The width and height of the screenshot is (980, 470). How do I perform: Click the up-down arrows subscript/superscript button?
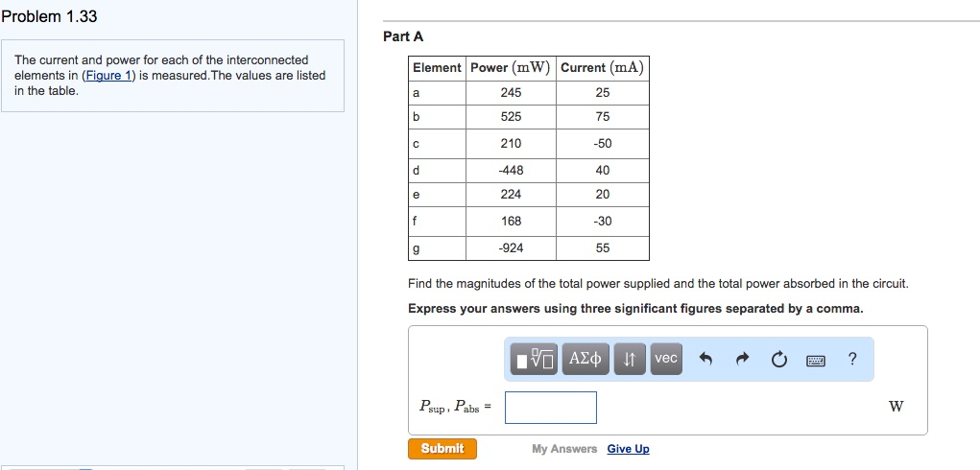pyautogui.click(x=630, y=359)
